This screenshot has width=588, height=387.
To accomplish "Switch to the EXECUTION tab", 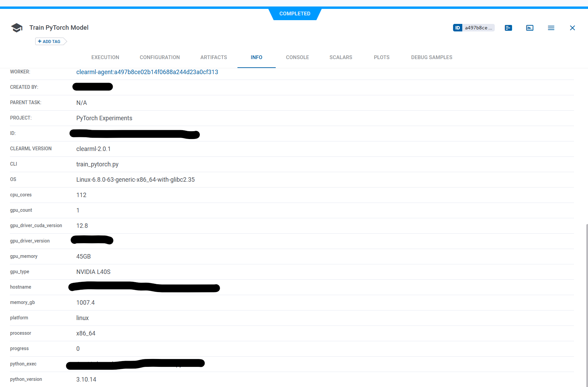I will click(x=105, y=57).
